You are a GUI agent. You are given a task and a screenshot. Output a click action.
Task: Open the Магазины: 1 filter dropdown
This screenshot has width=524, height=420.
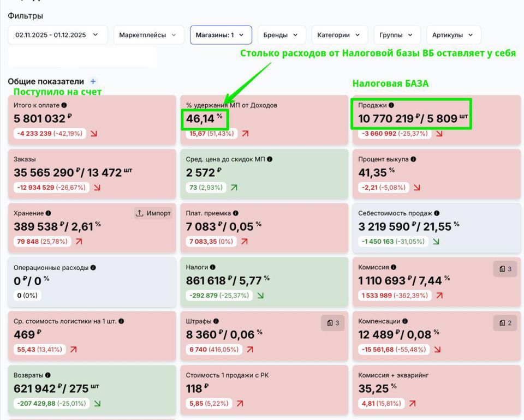pos(221,34)
